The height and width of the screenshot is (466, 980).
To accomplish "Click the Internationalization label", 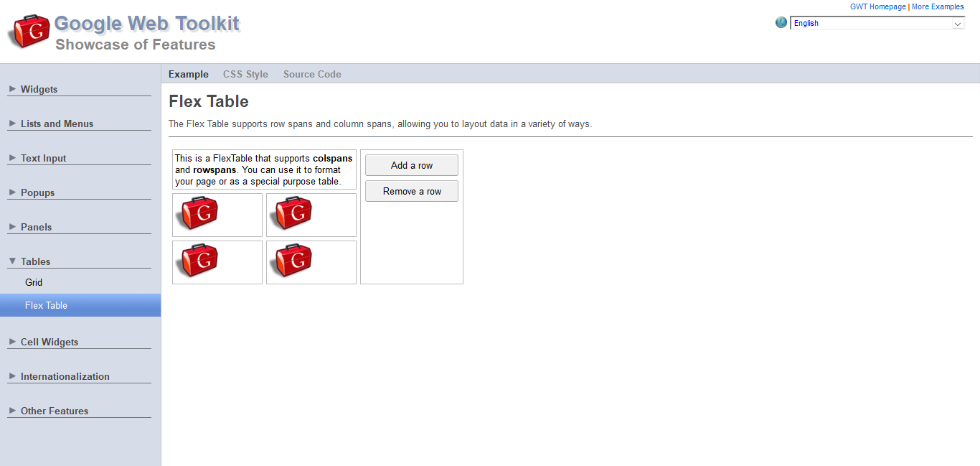I will (65, 376).
